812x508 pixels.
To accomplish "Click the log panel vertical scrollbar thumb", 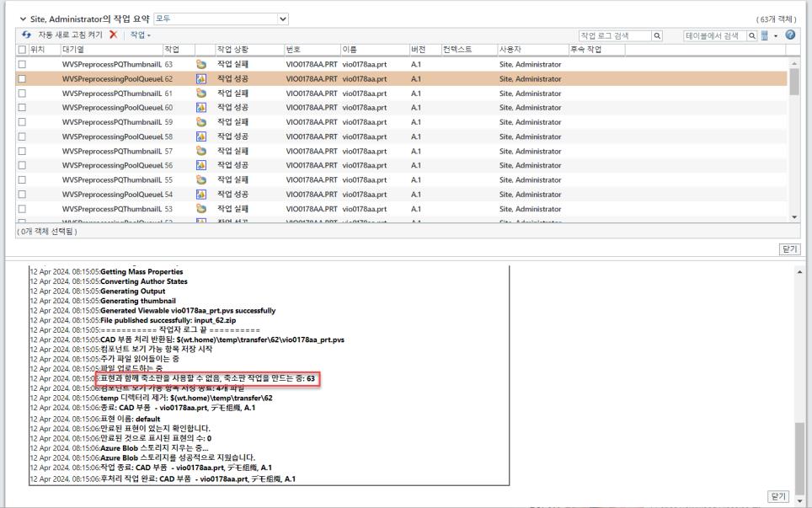I will [800, 459].
